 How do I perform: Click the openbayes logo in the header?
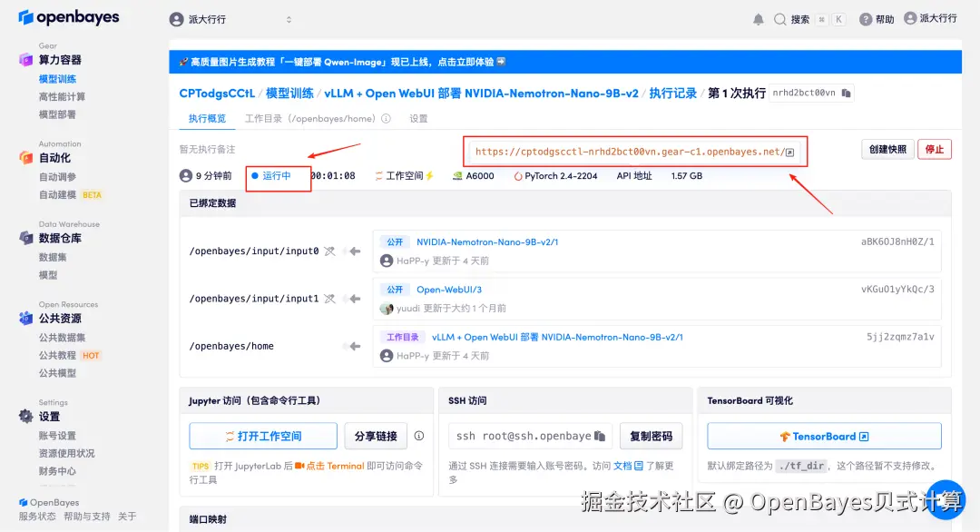click(69, 17)
